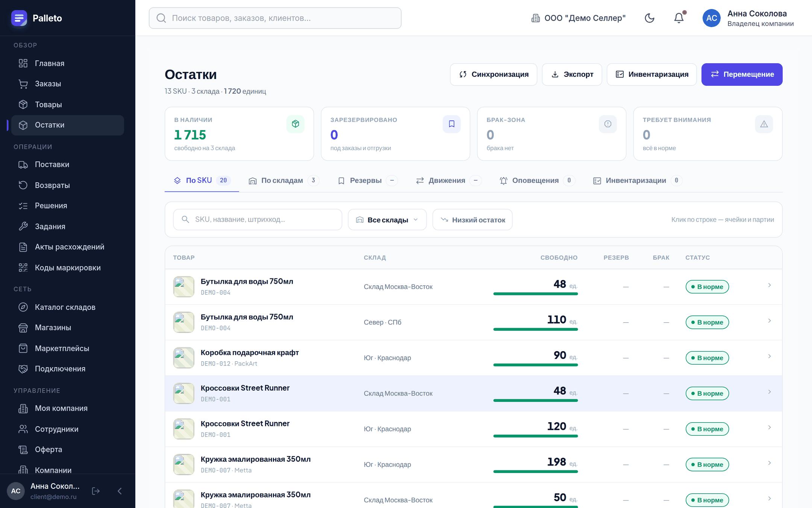Switch to the По складам tab
Screen dimensions: 812x508
tap(284, 181)
